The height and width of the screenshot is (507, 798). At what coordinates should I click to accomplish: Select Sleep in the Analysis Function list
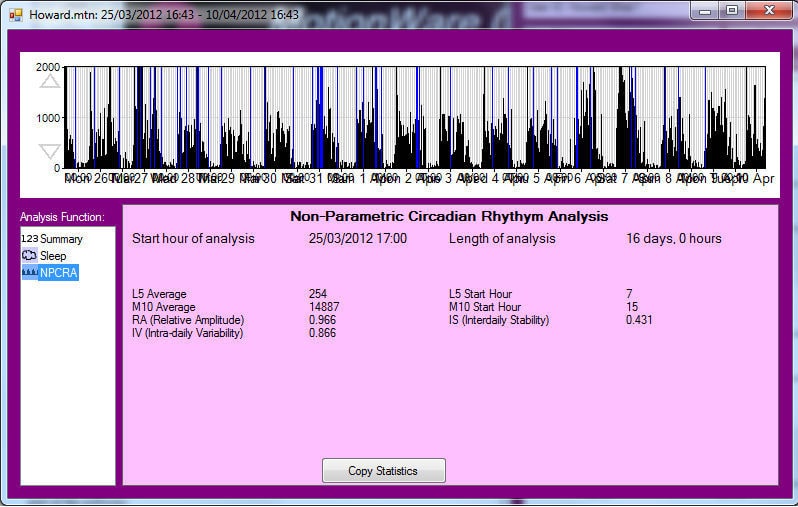tap(53, 256)
